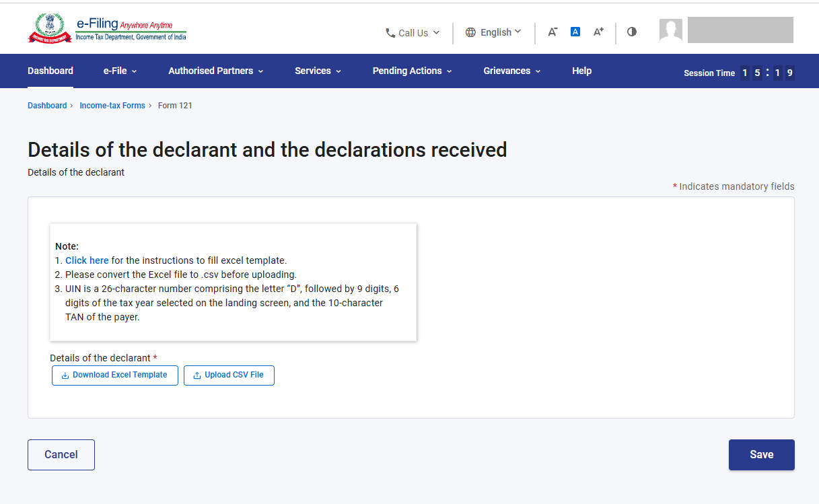Reset font size with default A icon

pos(575,32)
